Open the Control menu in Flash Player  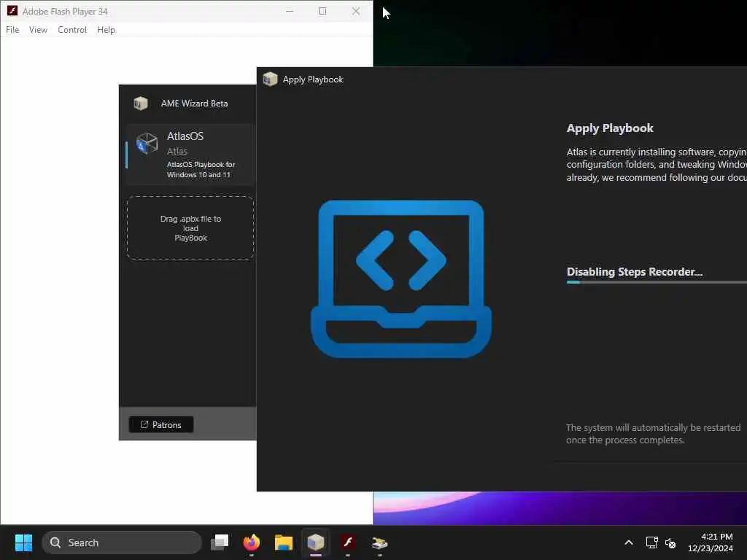pyautogui.click(x=72, y=29)
